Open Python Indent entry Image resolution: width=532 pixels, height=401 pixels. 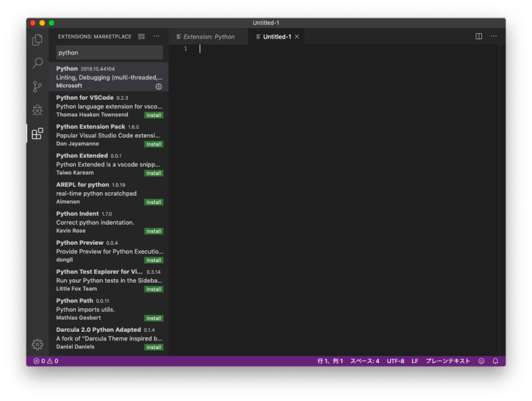click(x=109, y=222)
